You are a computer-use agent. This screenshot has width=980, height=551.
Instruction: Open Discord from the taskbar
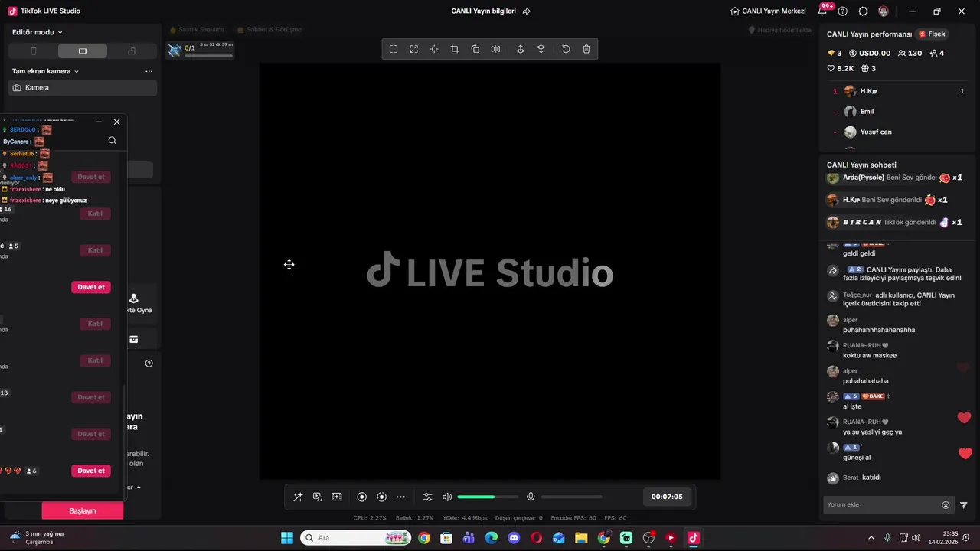514,538
